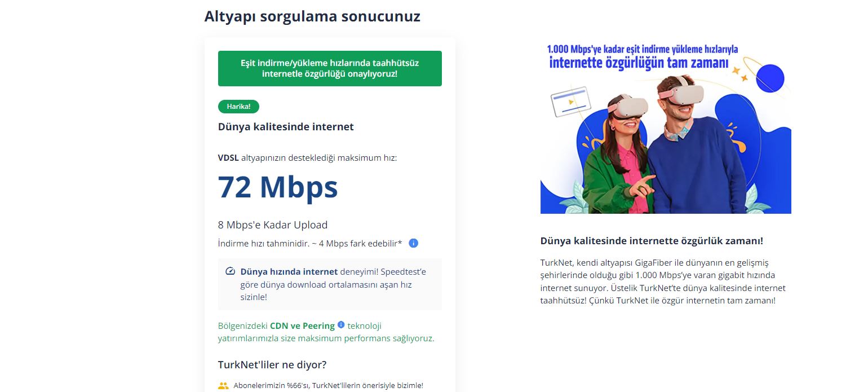
Task: Click the green banner about taahhütsüz internet
Action: [x=330, y=68]
